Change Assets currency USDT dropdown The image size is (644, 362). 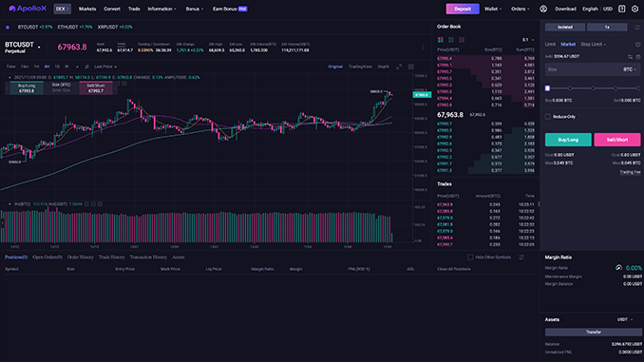pos(625,319)
